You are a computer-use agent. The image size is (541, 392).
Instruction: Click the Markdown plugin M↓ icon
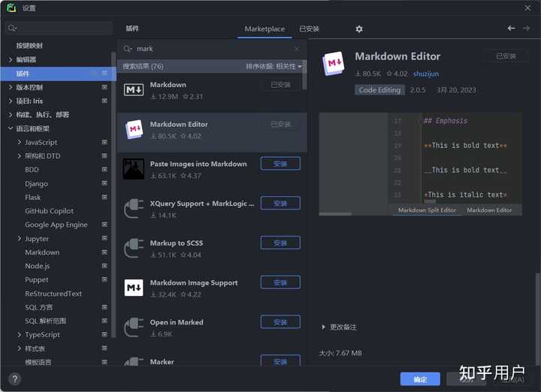(134, 90)
